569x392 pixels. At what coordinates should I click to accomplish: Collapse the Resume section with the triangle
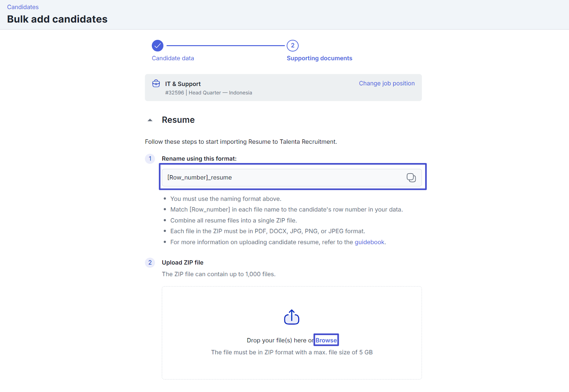coord(150,120)
